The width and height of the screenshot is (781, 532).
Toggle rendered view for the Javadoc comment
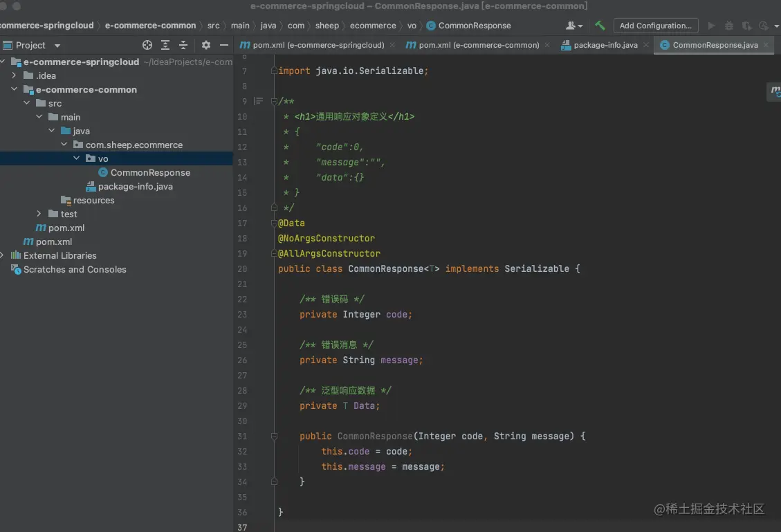(259, 101)
